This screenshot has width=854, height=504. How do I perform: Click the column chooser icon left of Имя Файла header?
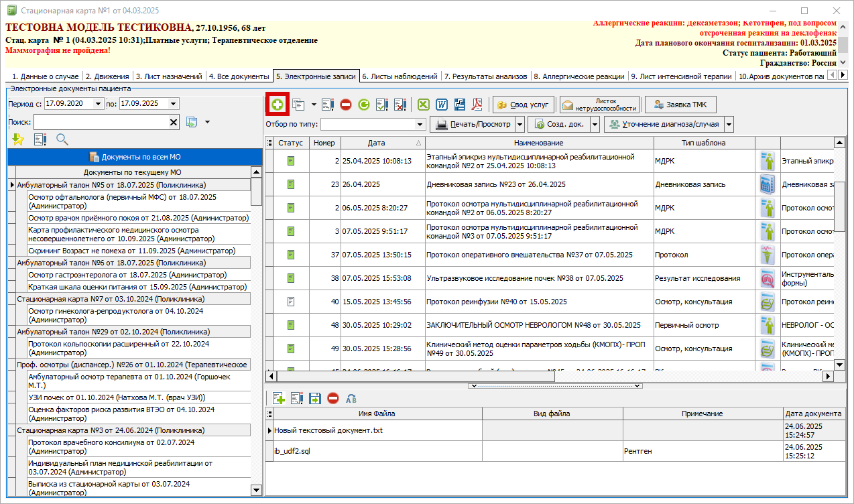click(x=269, y=414)
